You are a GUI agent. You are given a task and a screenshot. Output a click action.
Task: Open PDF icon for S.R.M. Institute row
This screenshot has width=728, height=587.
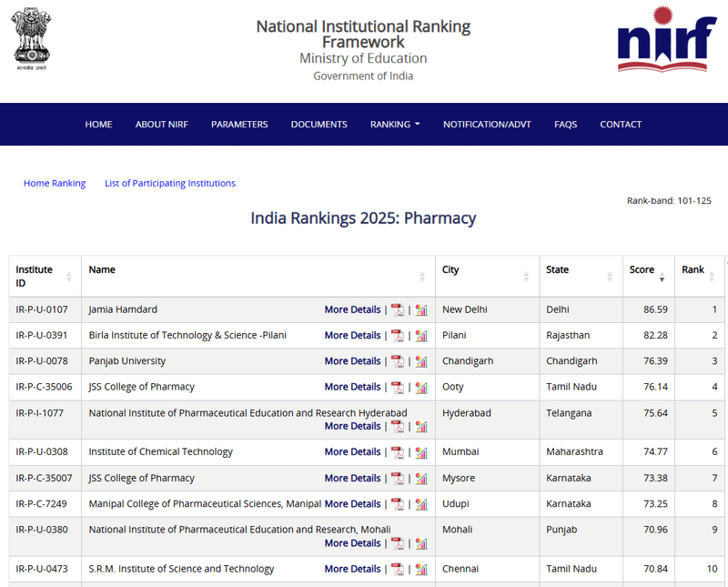tap(398, 569)
